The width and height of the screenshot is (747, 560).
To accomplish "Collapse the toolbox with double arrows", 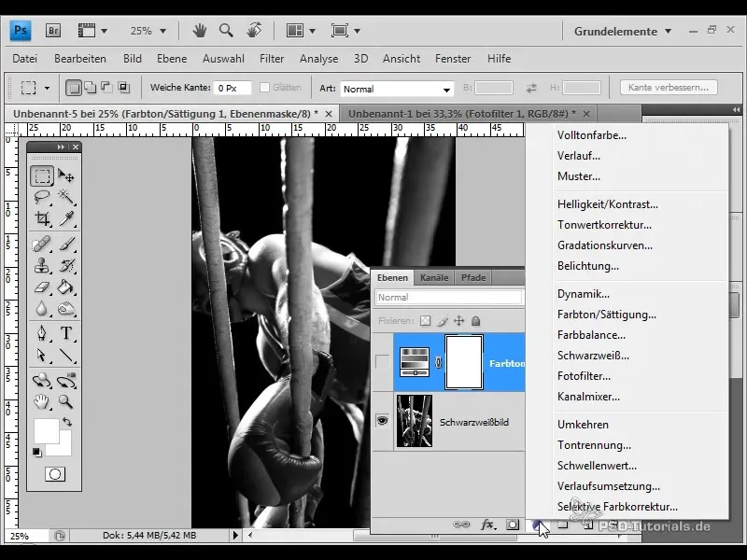I will point(61,147).
